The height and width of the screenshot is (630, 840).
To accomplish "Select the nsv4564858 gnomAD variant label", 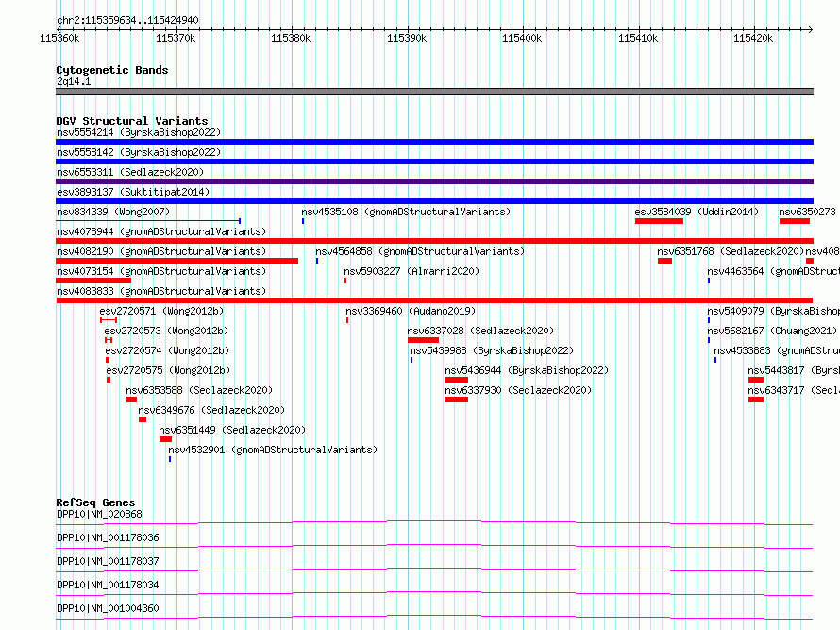I will pyautogui.click(x=420, y=251).
